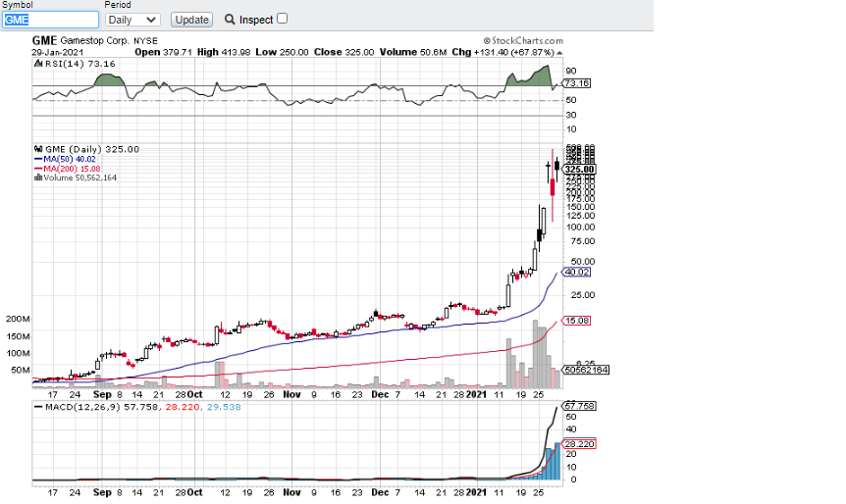Click the 29-Jan-2021 date label
The width and height of the screenshot is (846, 504).
point(57,52)
